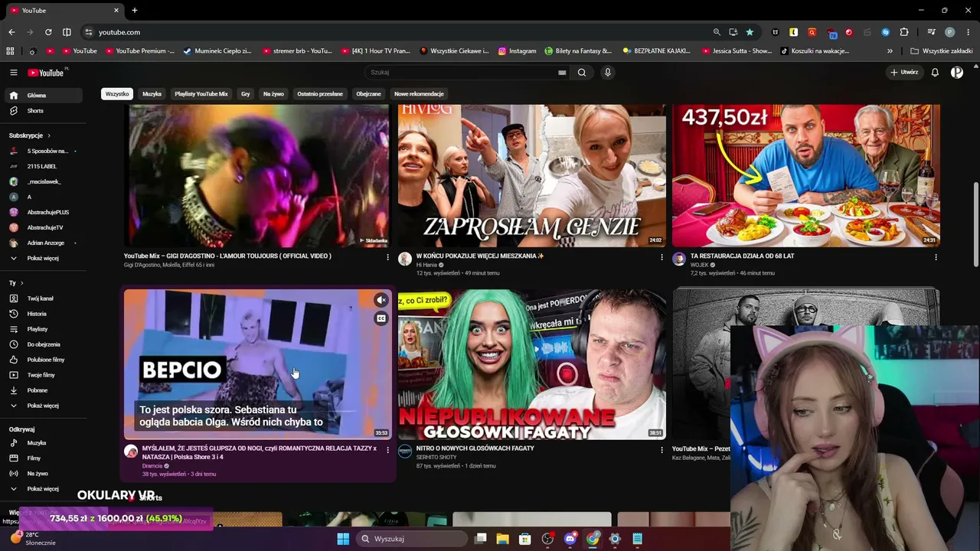This screenshot has width=980, height=551.
Task: Click the bookmark star icon
Action: pos(750,32)
